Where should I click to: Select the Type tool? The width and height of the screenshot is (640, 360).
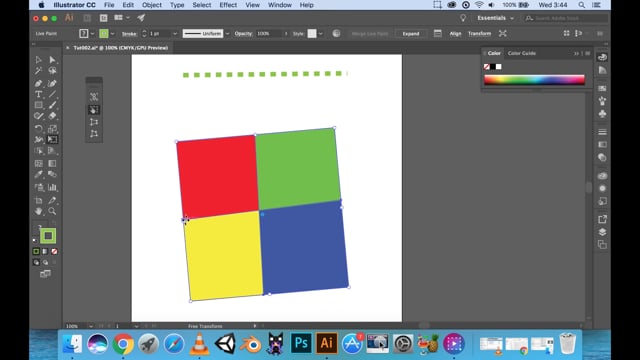pyautogui.click(x=38, y=94)
